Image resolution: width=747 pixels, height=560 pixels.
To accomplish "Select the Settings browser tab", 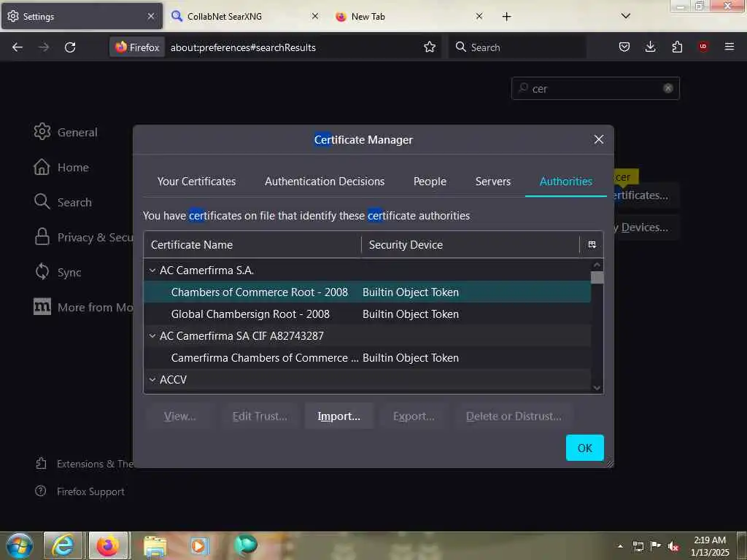I will pos(82,16).
